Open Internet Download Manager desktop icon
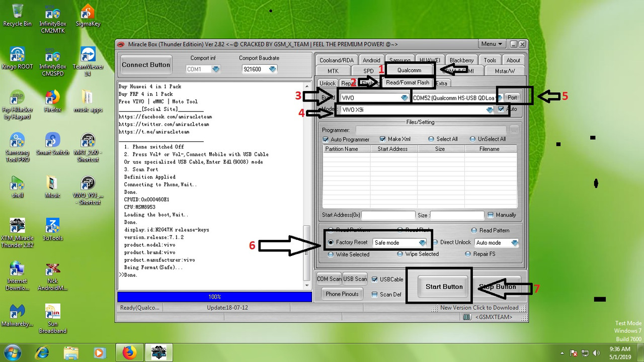 point(17,276)
